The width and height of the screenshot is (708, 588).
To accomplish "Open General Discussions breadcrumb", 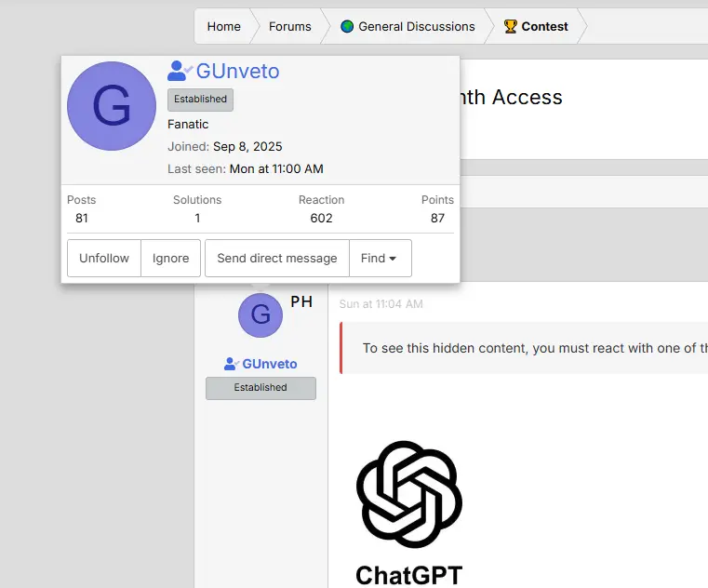I will 416,27.
